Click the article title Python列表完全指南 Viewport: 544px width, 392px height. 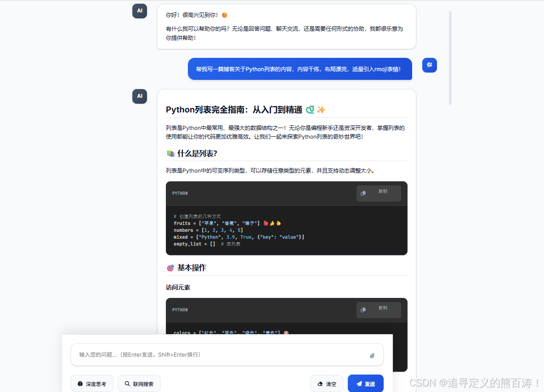tap(234, 109)
